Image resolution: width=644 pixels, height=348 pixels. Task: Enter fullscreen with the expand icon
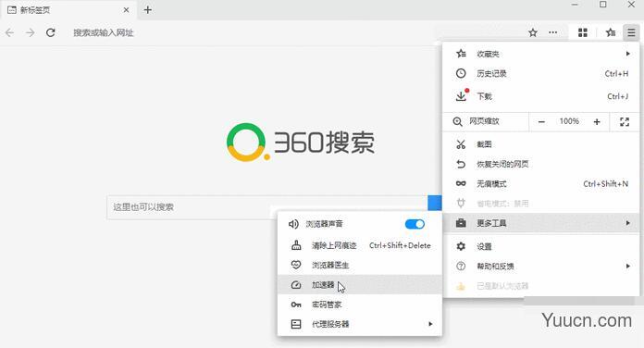point(625,121)
